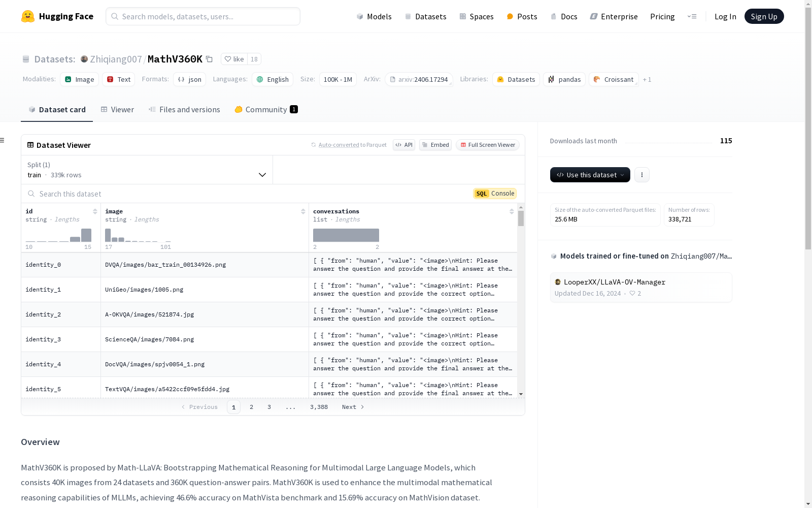Click the LooperXX/LLaVA-OV-Manager model card
This screenshot has height=508, width=812.
click(641, 288)
